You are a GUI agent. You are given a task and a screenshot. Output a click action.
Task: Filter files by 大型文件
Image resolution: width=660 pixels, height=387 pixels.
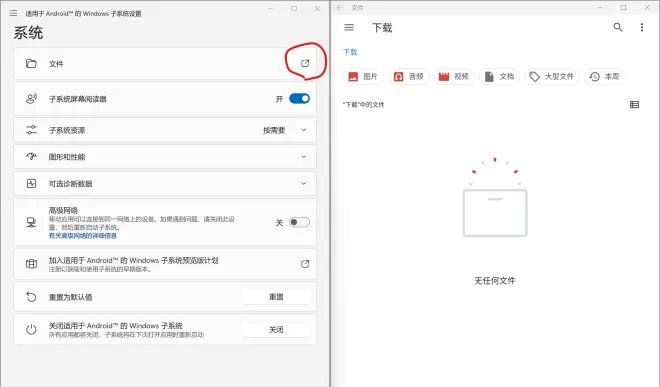pyautogui.click(x=552, y=77)
